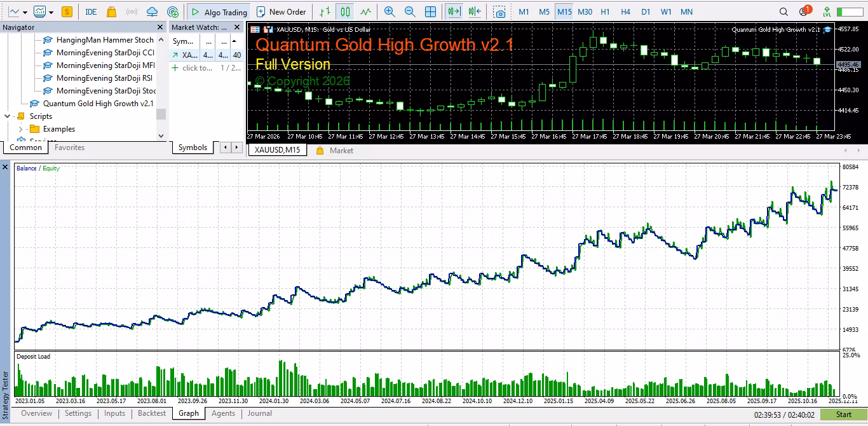
Task: Switch to Navigator Common tab
Action: [x=26, y=148]
